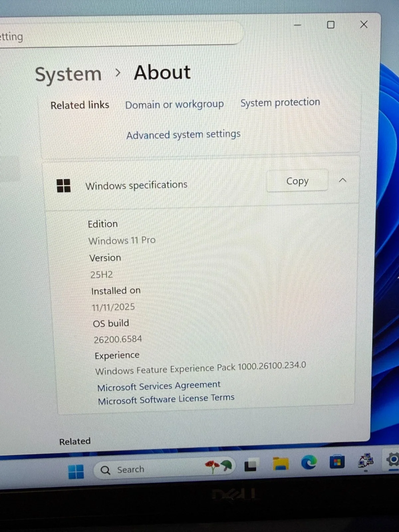Viewport: 399px width, 532px height.
Task: Select the Windows Feature Experience Pack text
Action: pos(200,368)
